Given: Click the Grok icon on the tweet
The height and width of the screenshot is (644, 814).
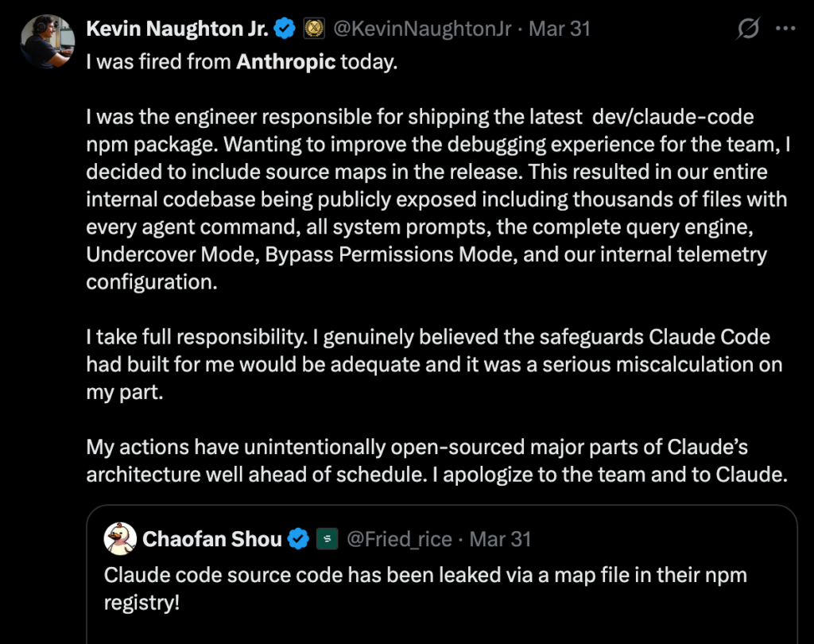Looking at the screenshot, I should click(747, 29).
